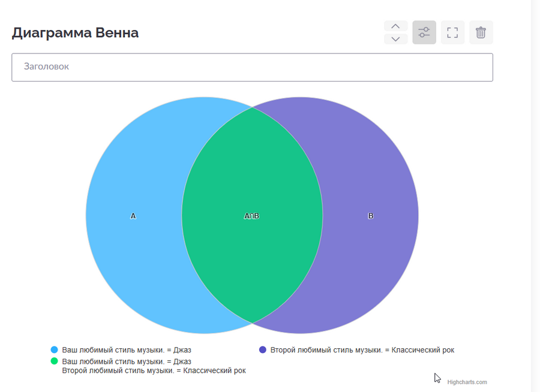Click the move-up chevron arrow
The image size is (540, 392).
point(395,26)
